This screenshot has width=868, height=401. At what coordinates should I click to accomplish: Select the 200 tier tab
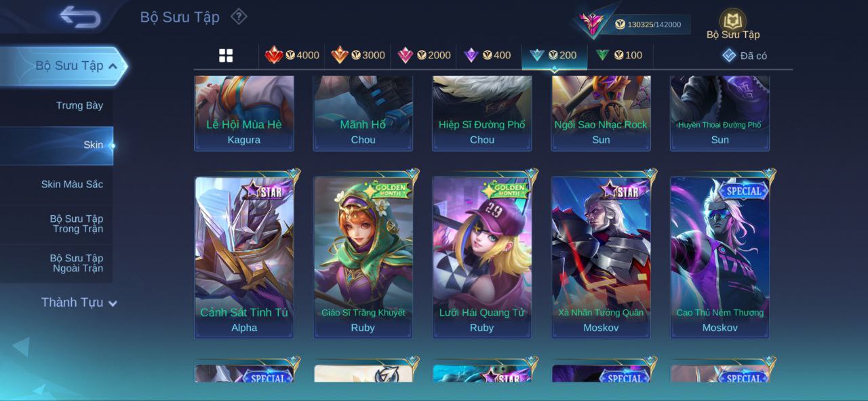[x=553, y=56]
